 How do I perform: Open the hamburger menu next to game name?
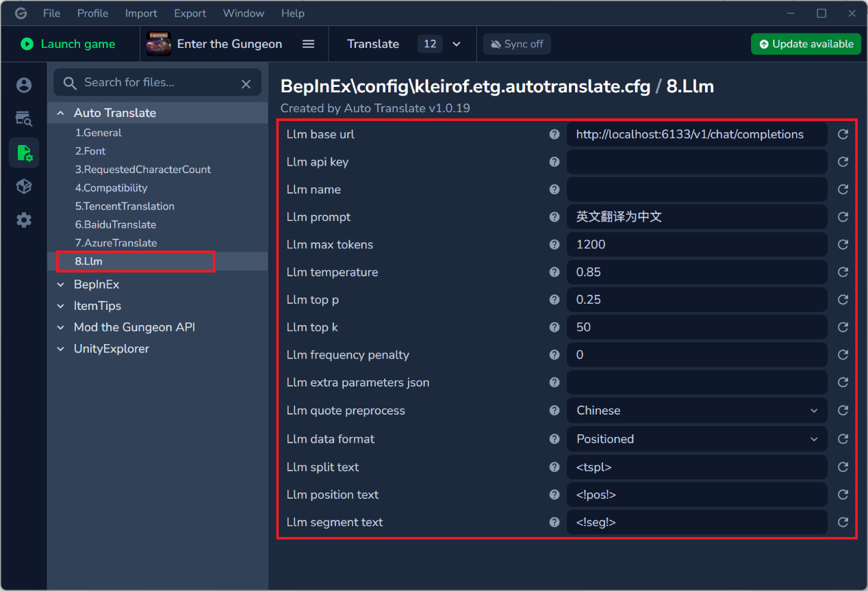(x=309, y=44)
